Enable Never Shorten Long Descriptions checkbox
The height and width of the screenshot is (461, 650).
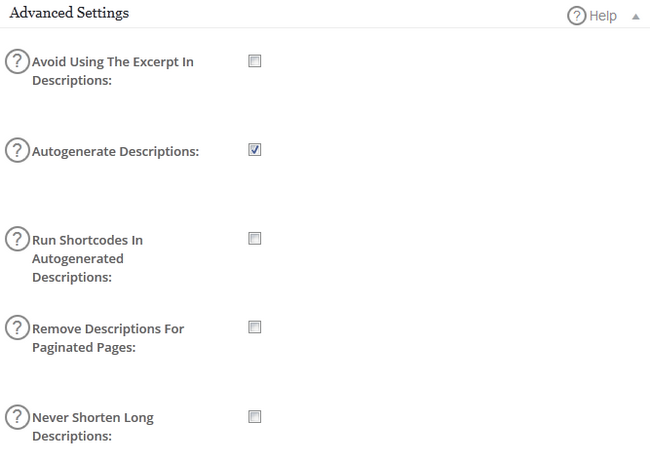254,416
